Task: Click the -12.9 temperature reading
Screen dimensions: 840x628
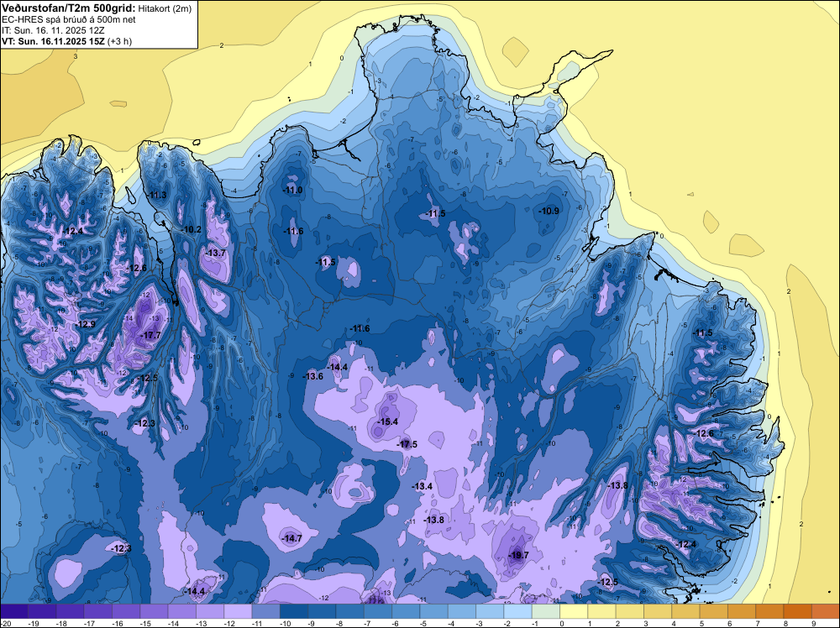Action: click(x=85, y=324)
